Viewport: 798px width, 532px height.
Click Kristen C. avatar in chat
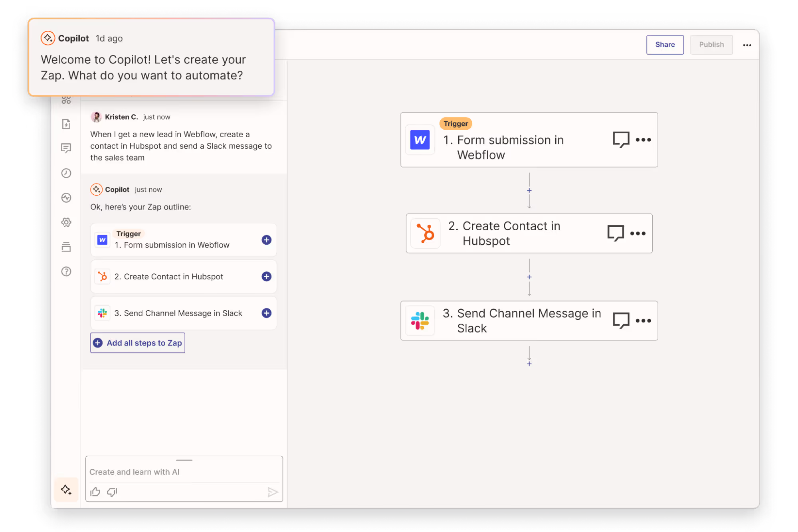pos(96,117)
